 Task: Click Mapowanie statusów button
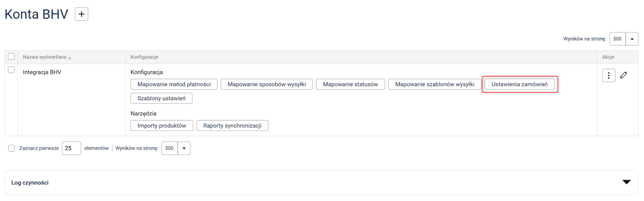[350, 84]
